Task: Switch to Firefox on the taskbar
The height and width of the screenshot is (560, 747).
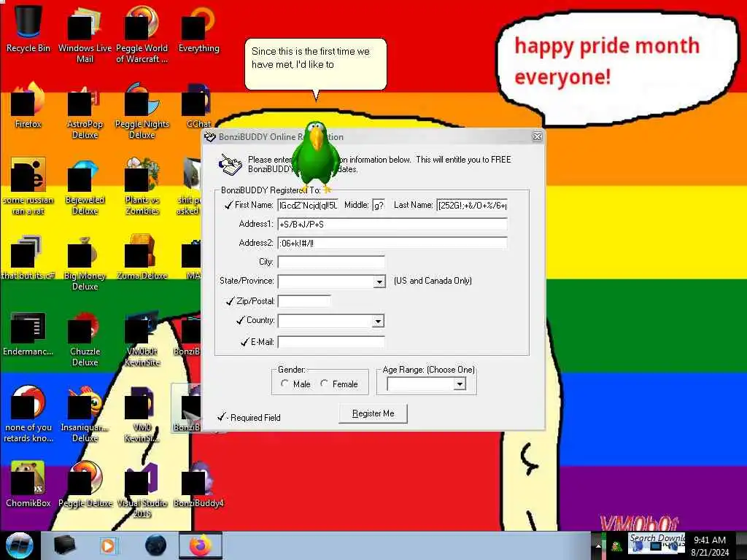Action: [x=201, y=545]
